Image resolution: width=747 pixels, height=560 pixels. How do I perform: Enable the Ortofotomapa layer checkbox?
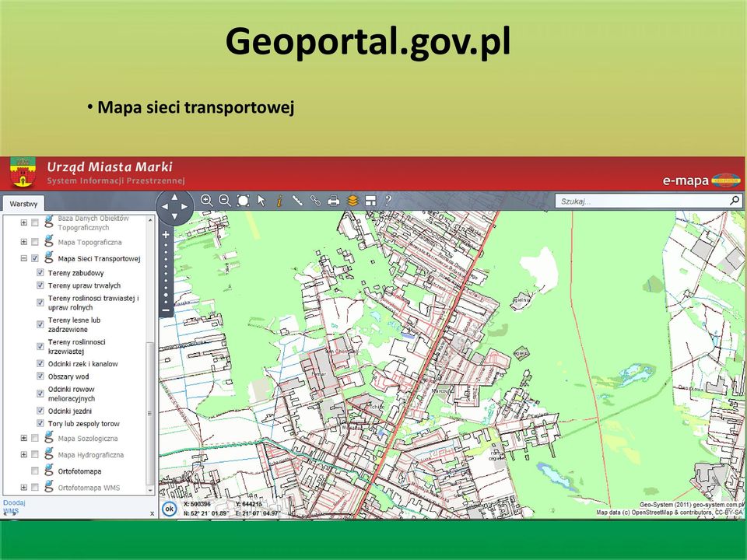coord(35,471)
